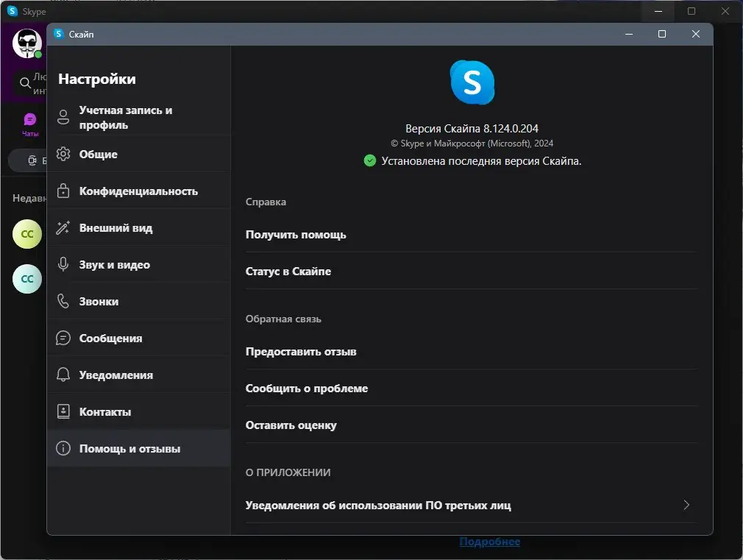Expand third-party notices via the chevron arrow

pyautogui.click(x=686, y=505)
